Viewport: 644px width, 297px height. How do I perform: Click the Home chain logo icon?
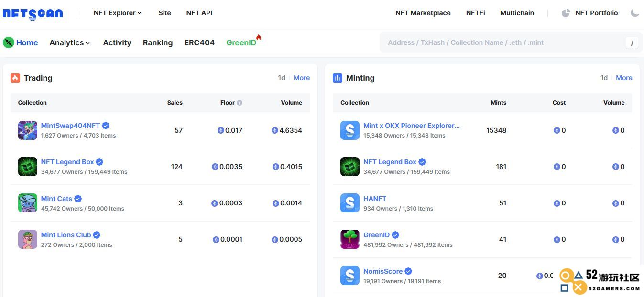(9, 42)
